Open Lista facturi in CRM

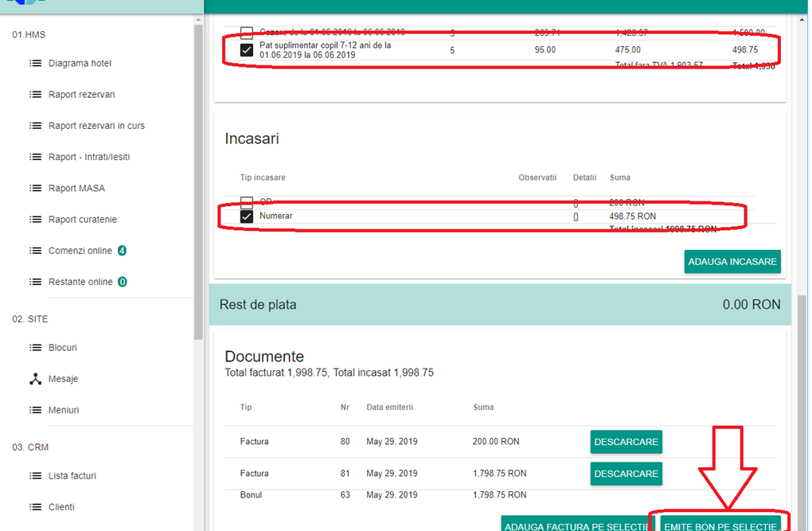click(x=72, y=475)
